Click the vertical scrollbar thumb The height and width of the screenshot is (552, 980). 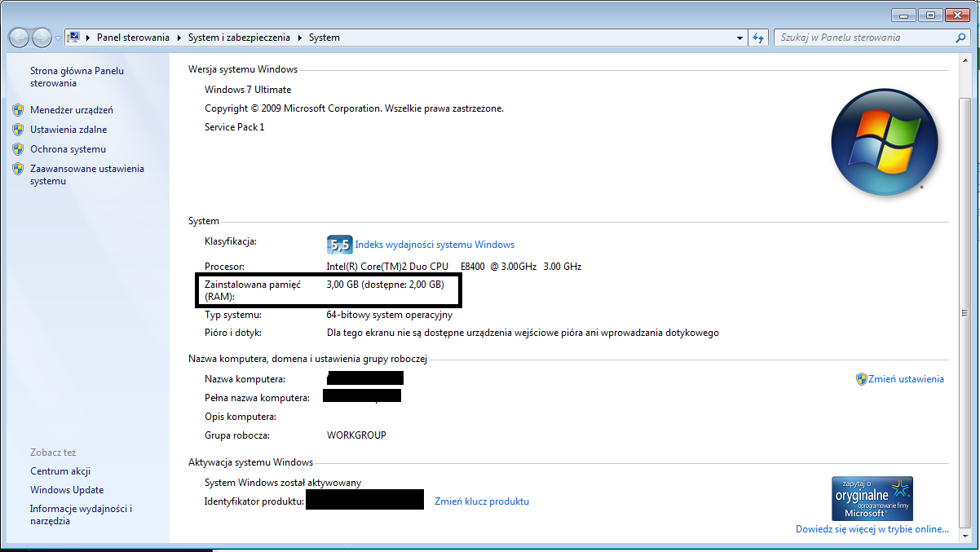[967, 312]
